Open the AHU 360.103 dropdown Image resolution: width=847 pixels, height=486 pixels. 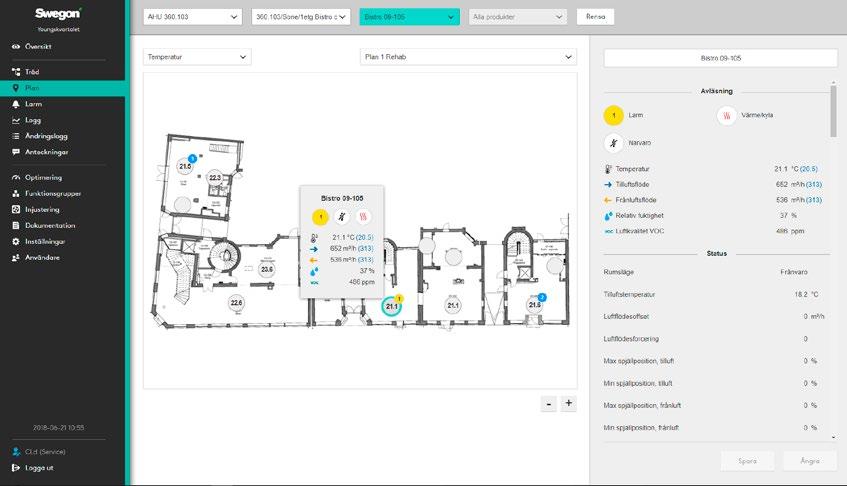[x=192, y=17]
